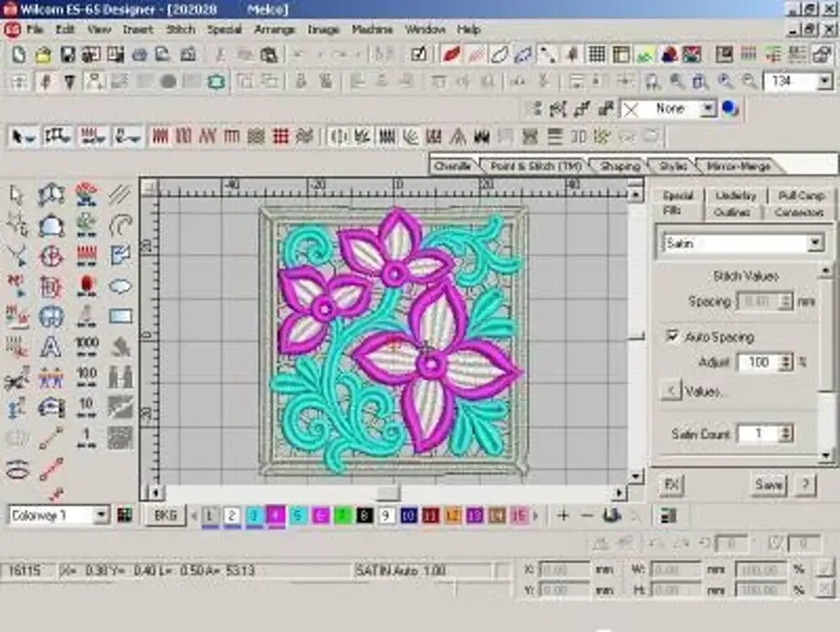Open the Stitch menu

[x=181, y=29]
